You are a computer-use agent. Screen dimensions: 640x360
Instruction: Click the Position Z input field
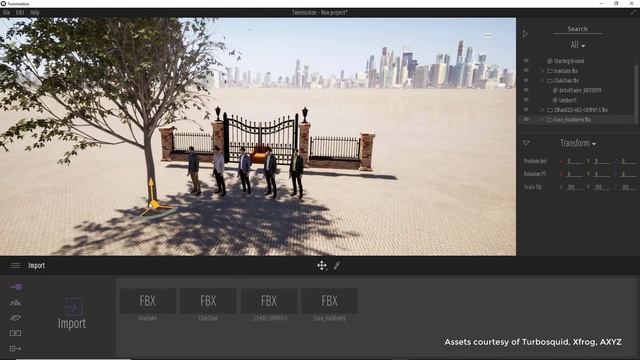pyautogui.click(x=628, y=161)
